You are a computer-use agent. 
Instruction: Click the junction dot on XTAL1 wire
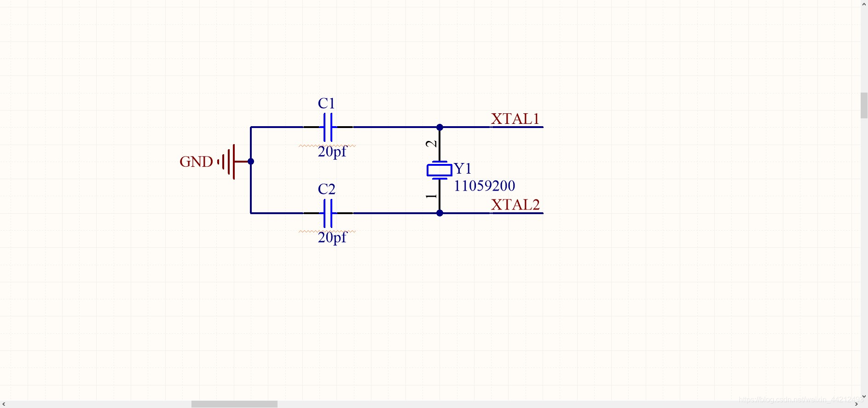click(440, 127)
